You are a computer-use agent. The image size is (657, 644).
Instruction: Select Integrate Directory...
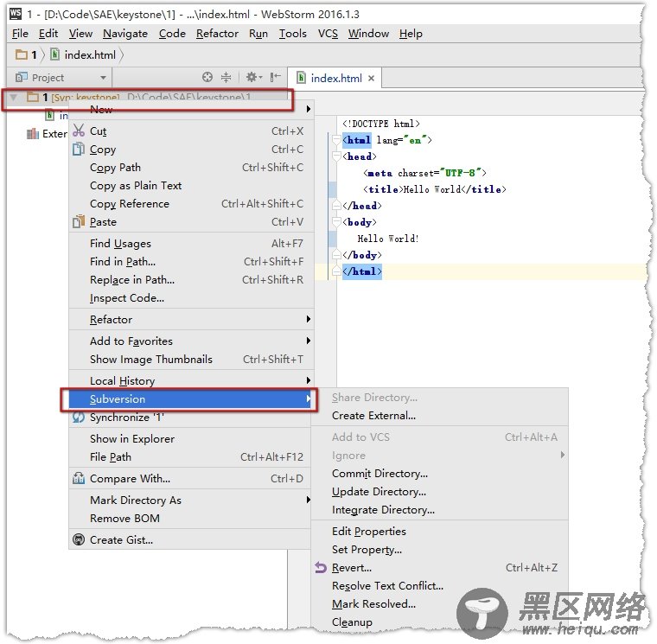pyautogui.click(x=439, y=510)
